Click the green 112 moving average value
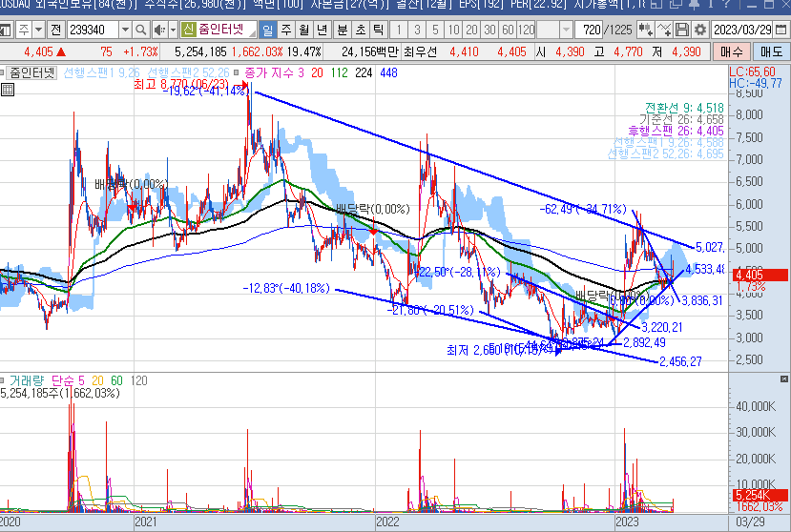The width and height of the screenshot is (791, 532). tap(339, 72)
